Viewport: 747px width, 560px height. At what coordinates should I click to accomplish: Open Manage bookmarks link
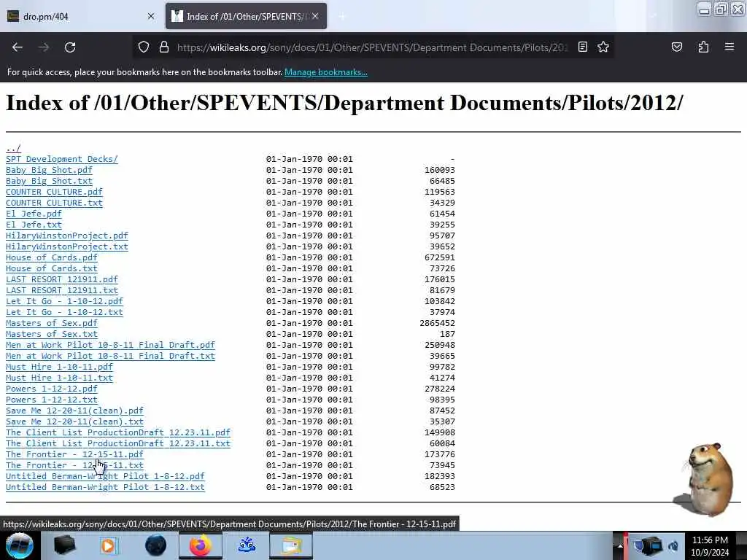pyautogui.click(x=326, y=72)
